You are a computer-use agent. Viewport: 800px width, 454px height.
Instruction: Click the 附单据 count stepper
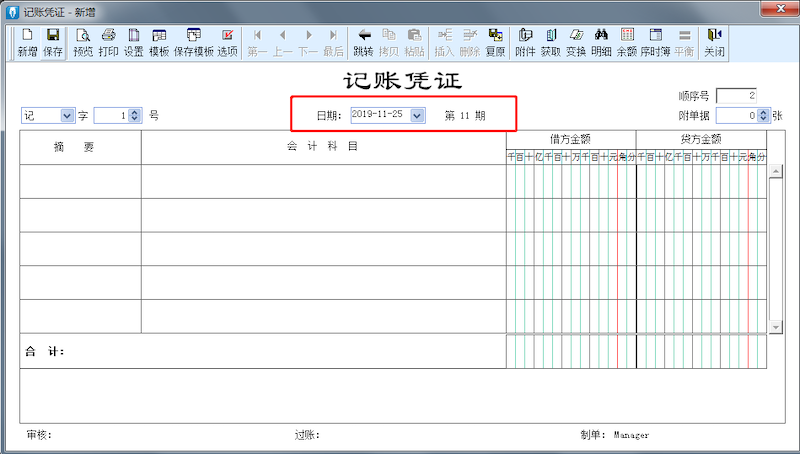click(763, 116)
